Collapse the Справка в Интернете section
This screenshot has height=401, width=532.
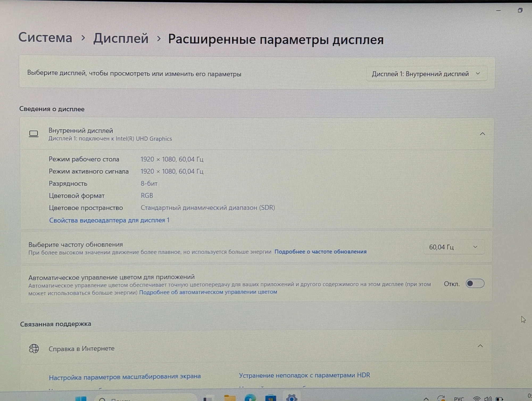coord(480,346)
